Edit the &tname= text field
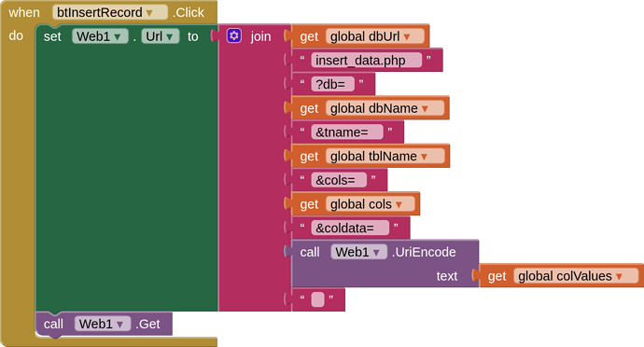Screen dimensions: 644x347 [x=347, y=132]
